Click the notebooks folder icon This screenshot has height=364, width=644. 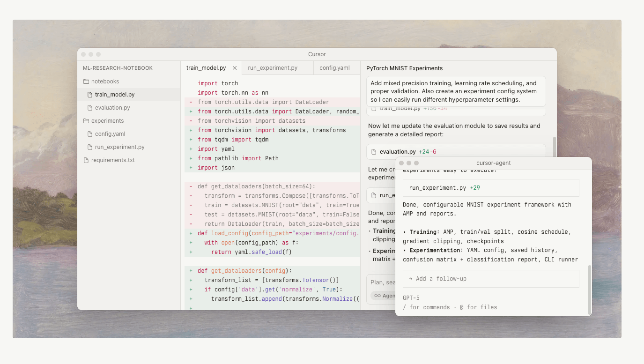tap(86, 82)
